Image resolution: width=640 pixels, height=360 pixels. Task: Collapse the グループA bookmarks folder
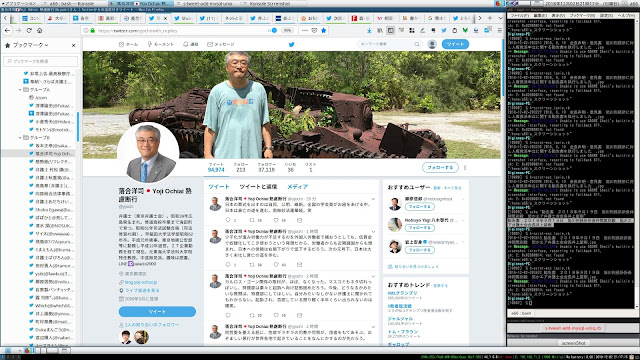coord(20,89)
